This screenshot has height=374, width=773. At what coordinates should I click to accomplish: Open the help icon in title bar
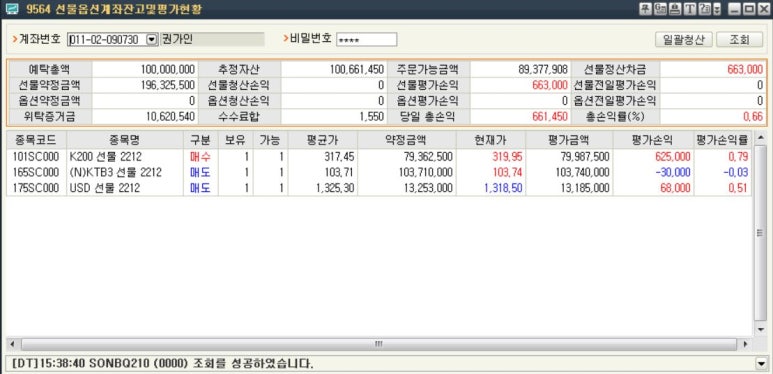point(704,9)
